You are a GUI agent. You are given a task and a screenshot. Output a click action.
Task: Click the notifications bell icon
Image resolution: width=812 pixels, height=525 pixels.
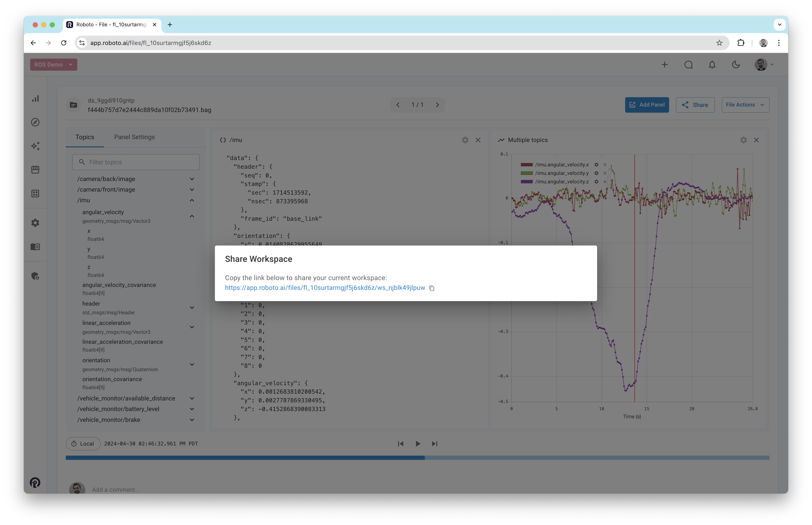712,65
